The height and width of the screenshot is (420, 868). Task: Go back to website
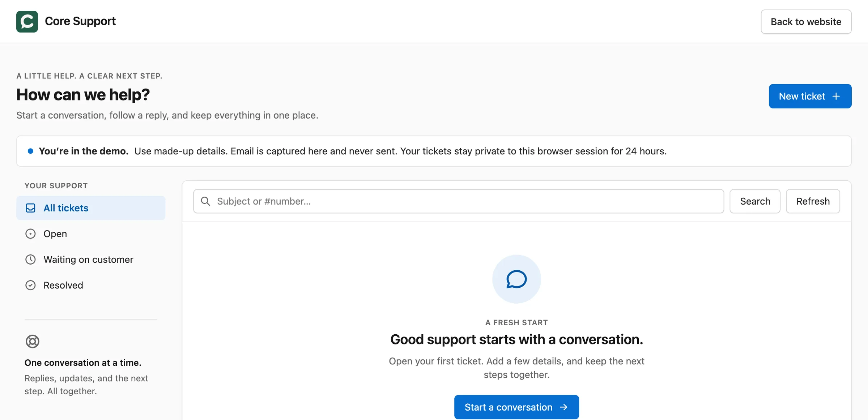click(x=806, y=22)
